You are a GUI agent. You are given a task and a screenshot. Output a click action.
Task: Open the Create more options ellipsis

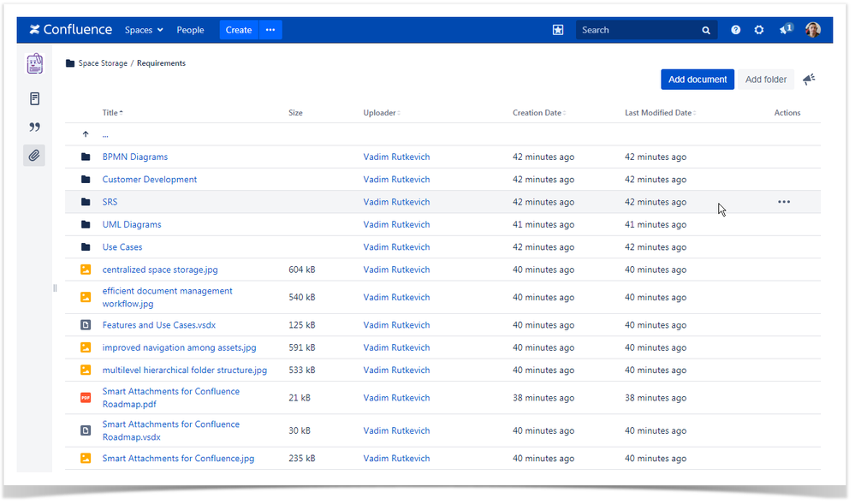tap(270, 30)
